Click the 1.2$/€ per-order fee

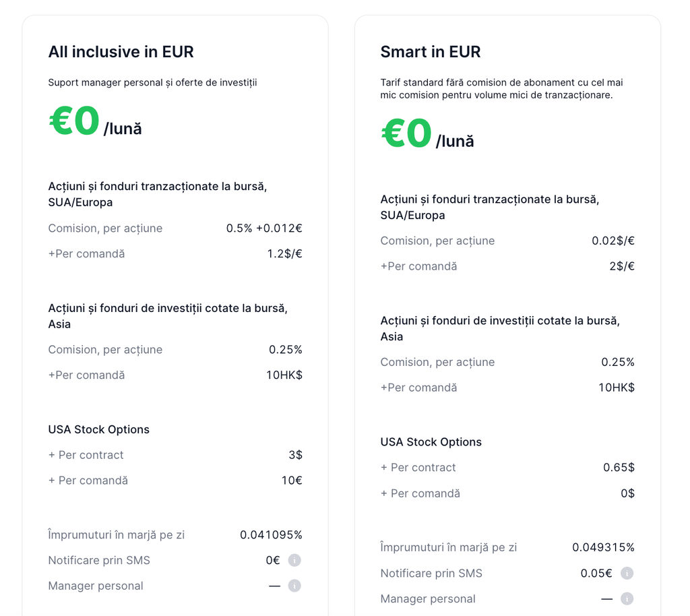[x=284, y=254]
